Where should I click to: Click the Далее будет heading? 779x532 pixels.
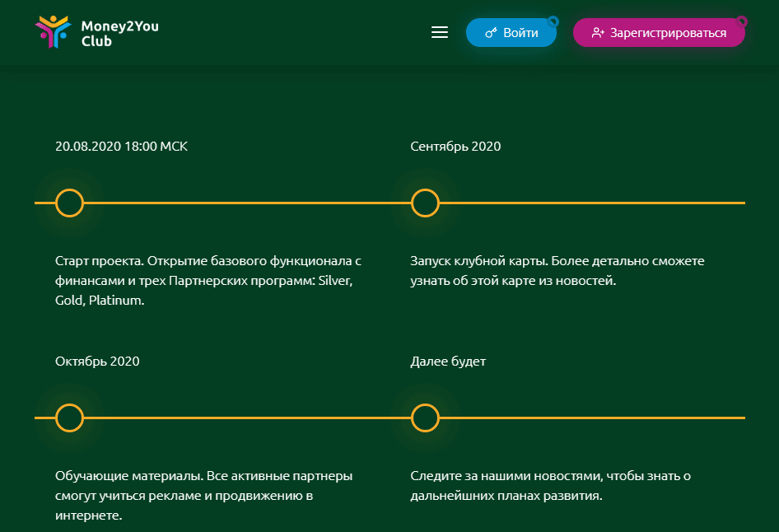(x=448, y=362)
